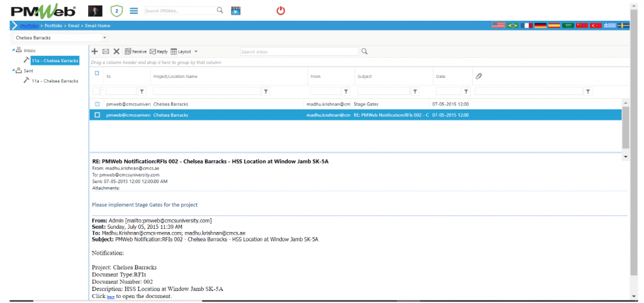Switch language with the United States flag
The image size is (644, 303).
click(498, 25)
